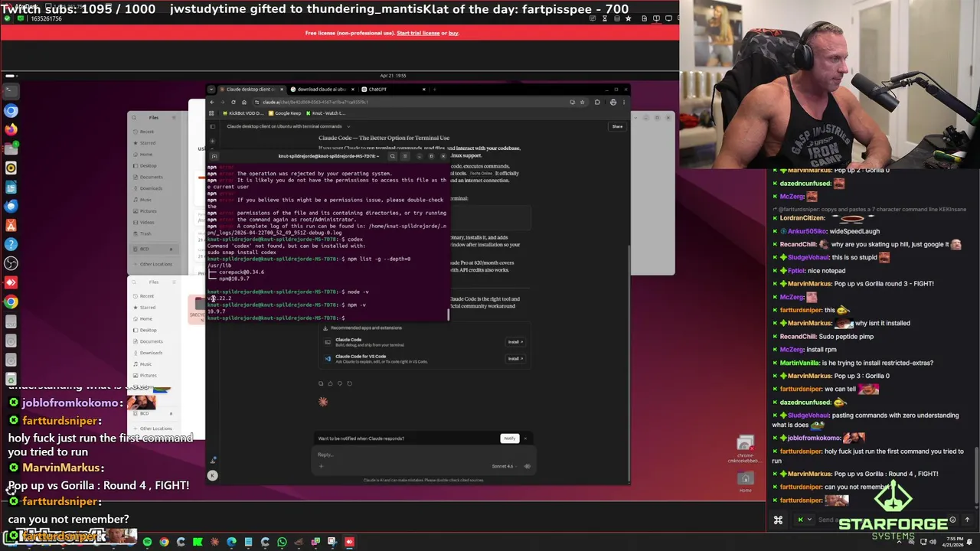Open the Apr 21 clock menu

click(392, 76)
